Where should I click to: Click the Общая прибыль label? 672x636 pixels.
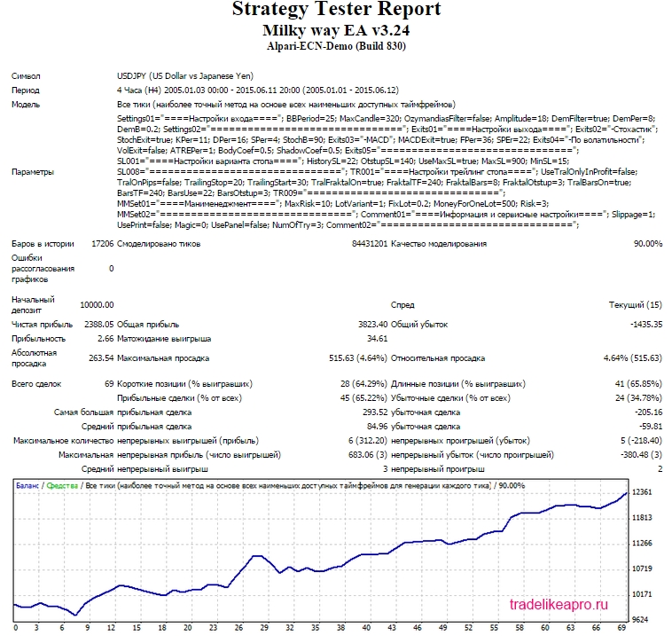148,325
